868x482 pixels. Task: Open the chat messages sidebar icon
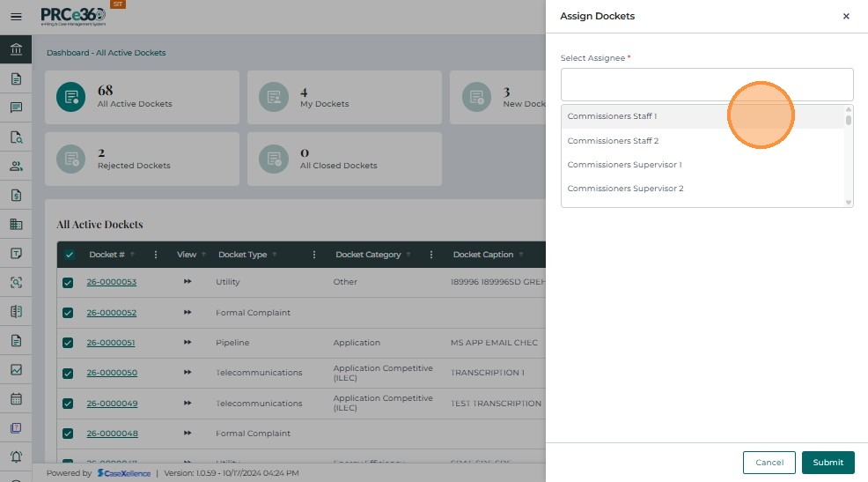tap(16, 108)
